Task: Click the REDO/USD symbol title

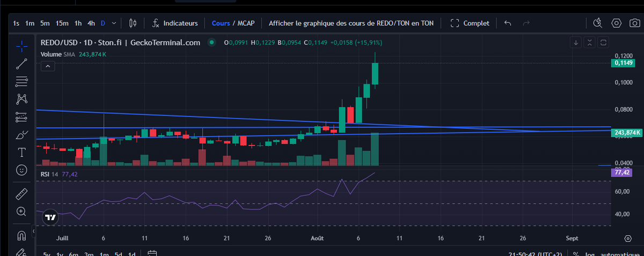Action: 121,42
